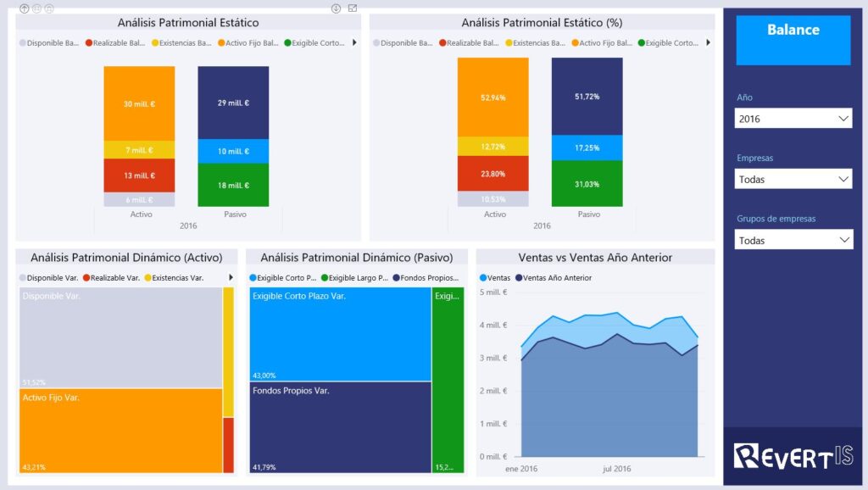Image resolution: width=868 pixels, height=490 pixels.
Task: Click the Balance button
Action: coord(793,40)
